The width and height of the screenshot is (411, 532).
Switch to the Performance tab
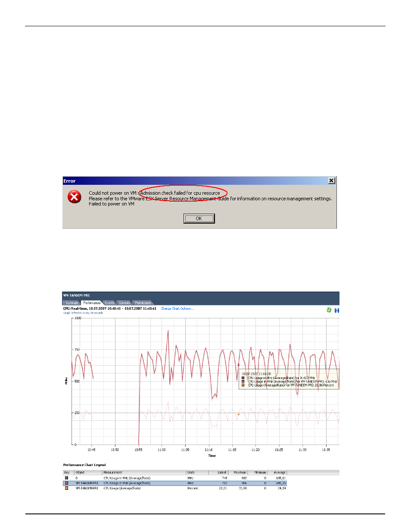point(92,303)
